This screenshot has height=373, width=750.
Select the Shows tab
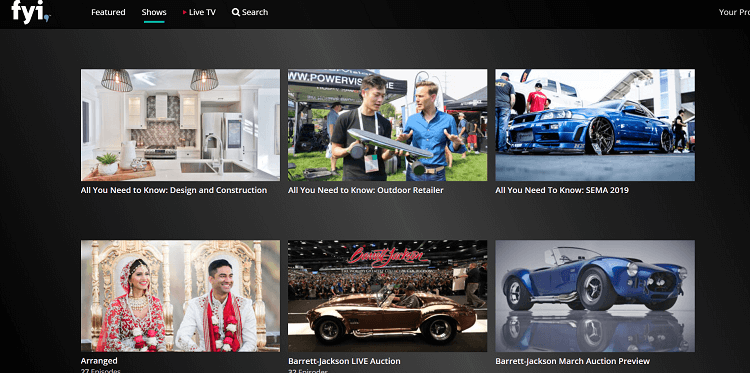(154, 12)
